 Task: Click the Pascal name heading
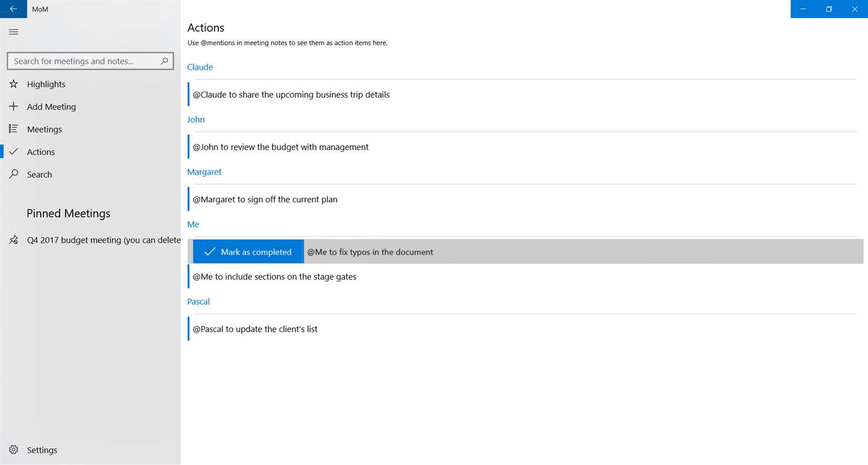click(198, 301)
